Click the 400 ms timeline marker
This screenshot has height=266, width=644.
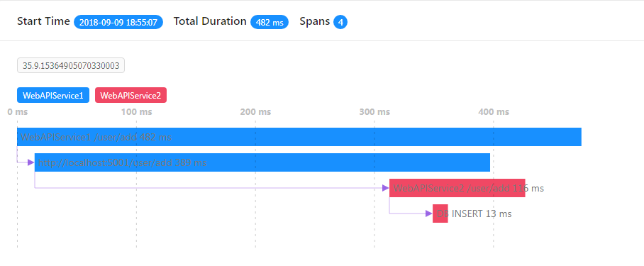coord(494,111)
